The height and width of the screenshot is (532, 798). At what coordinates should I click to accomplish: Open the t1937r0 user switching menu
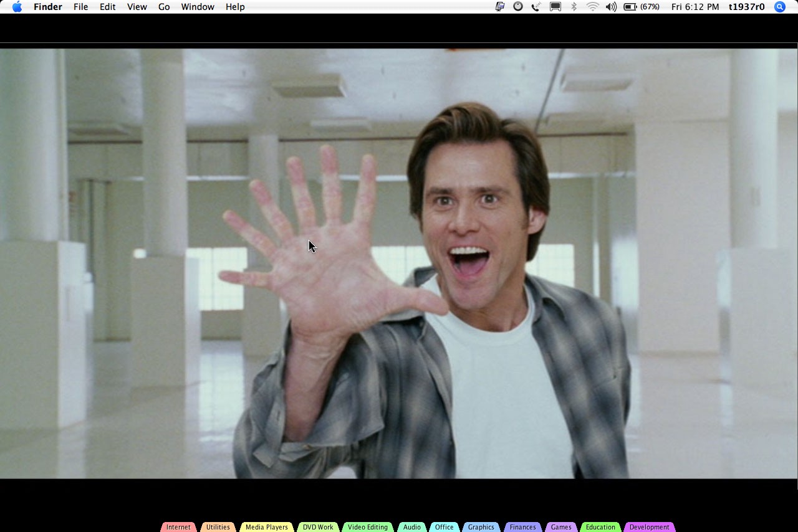tap(746, 7)
